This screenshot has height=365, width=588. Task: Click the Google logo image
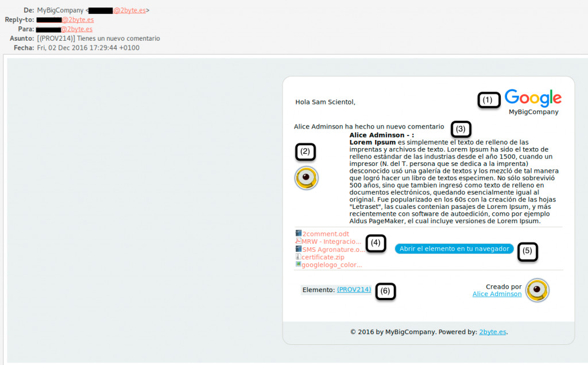(533, 98)
